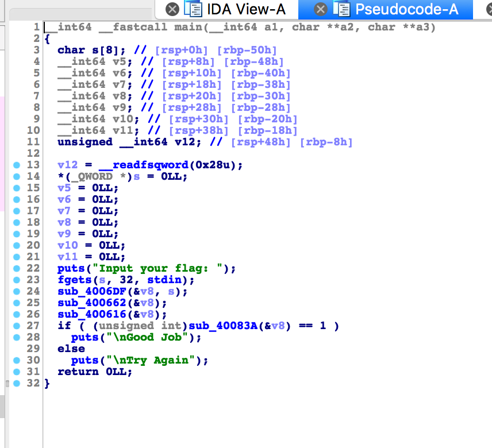Screen dimensions: 492x448
Task: Toggle breakpoint dot on line 30
Action: [x=17, y=360]
